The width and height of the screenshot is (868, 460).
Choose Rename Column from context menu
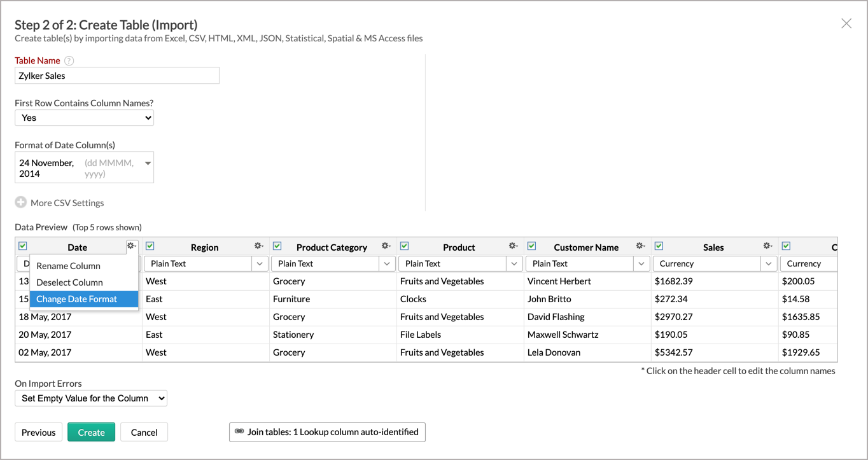(69, 266)
